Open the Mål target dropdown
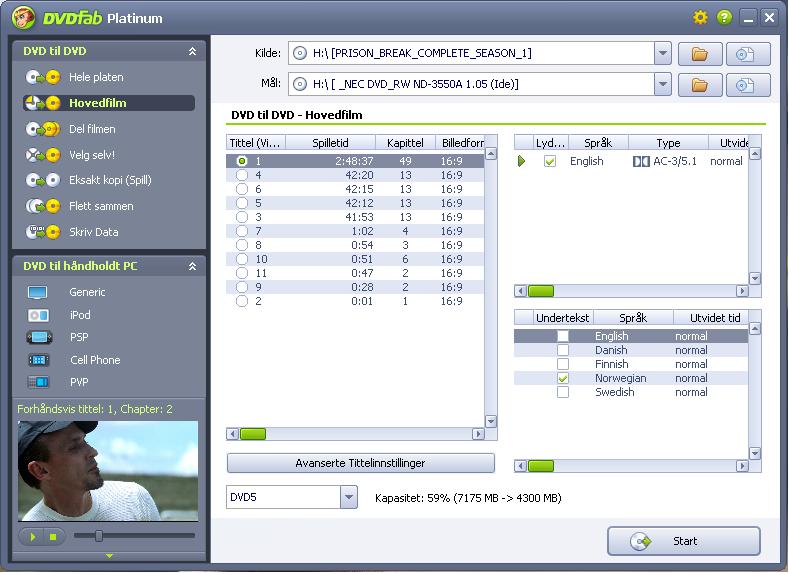This screenshot has width=789, height=574. click(x=663, y=84)
